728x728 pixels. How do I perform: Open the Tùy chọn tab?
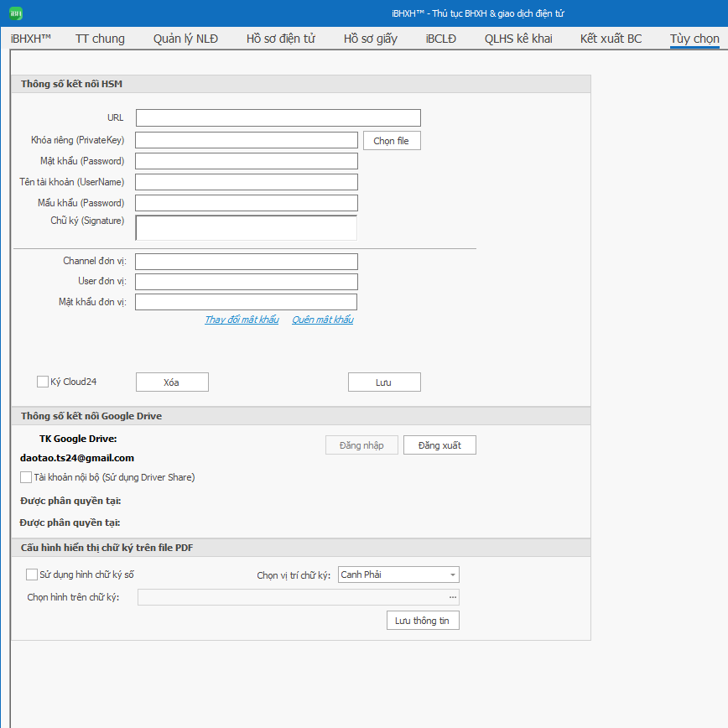[694, 39]
